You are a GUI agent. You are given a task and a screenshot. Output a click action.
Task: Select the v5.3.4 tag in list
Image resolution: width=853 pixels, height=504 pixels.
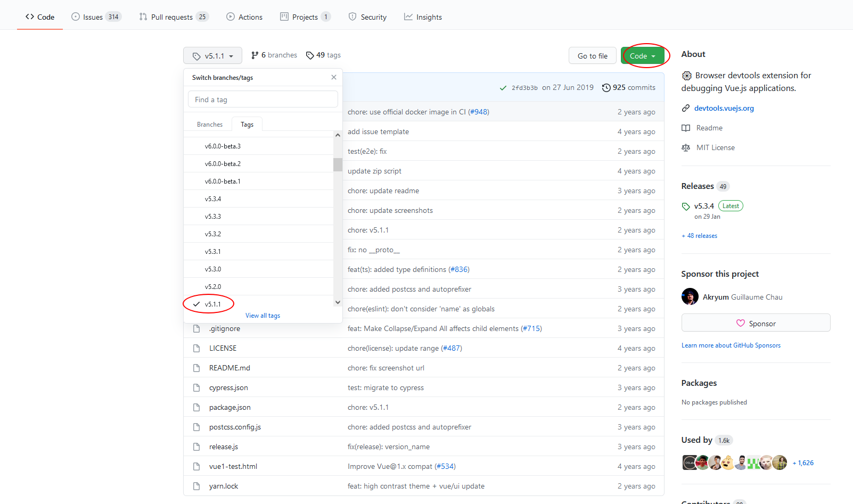click(x=214, y=199)
